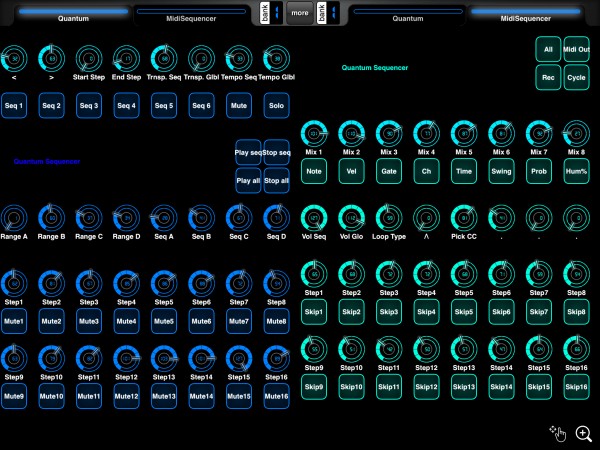
Task: Click the Trnsp. Glbl knob
Action: coord(201,59)
